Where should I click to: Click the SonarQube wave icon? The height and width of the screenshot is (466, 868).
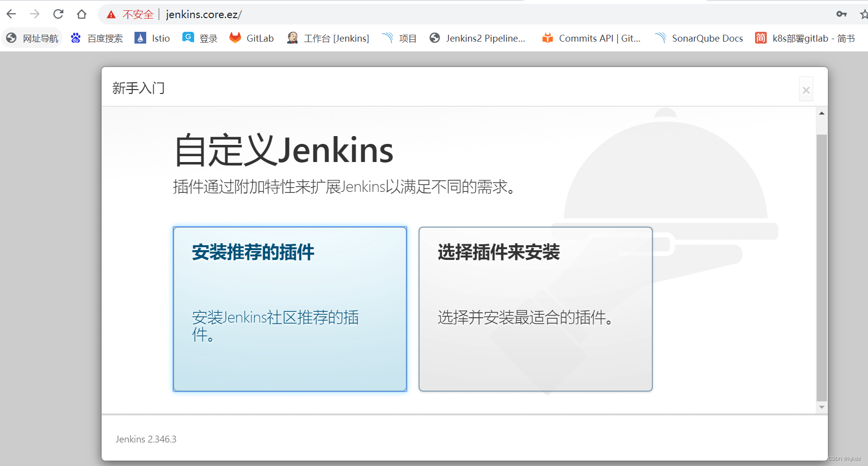tap(660, 38)
